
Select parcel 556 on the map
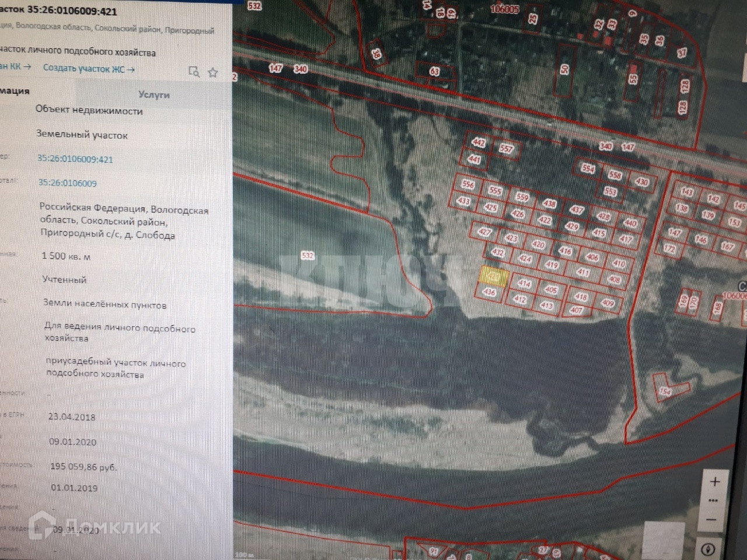[468, 184]
